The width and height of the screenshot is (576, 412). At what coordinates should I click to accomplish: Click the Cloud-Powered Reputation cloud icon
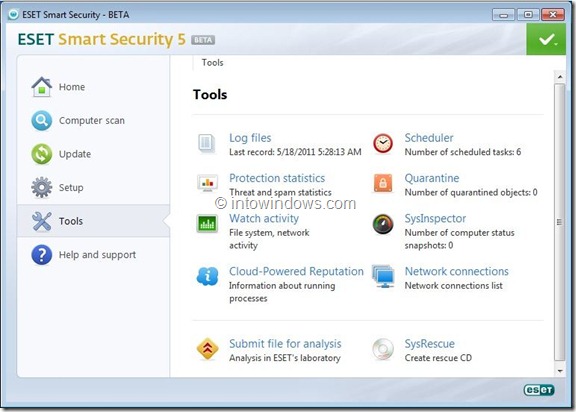coord(208,276)
